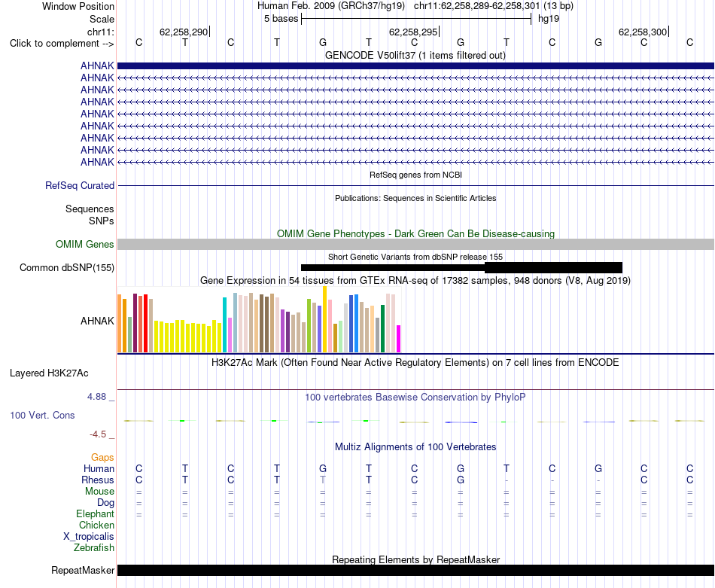The width and height of the screenshot is (715, 588).
Task: Click the solid dark blue AHNAK exon bar
Action: tap(415, 66)
